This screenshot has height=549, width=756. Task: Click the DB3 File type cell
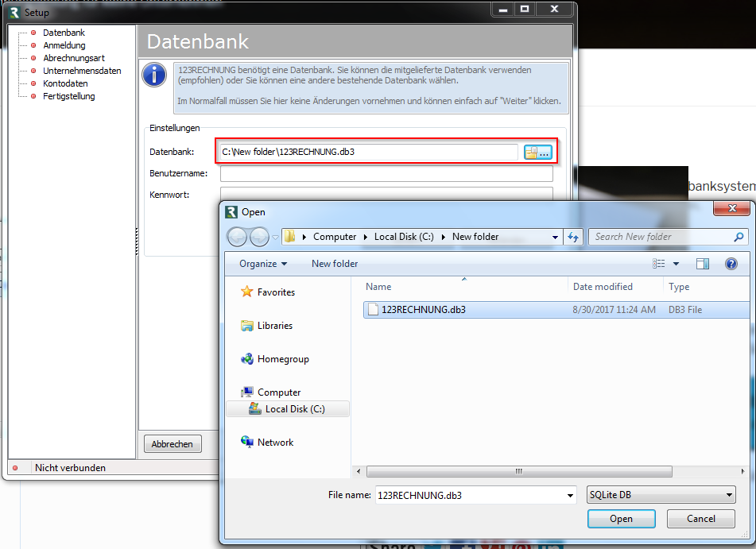684,309
